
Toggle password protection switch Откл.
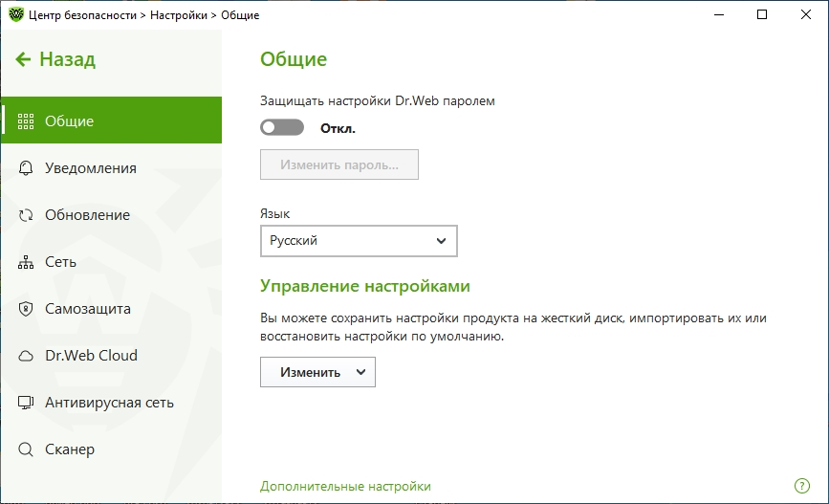[282, 127]
